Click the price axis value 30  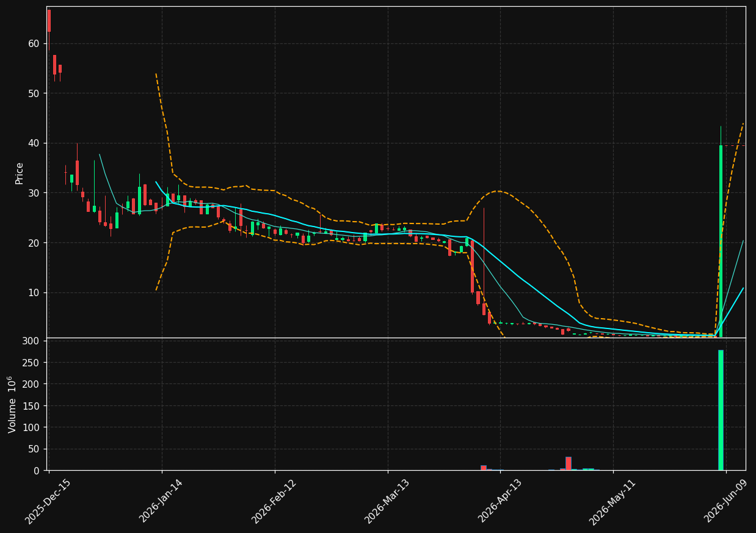33,193
